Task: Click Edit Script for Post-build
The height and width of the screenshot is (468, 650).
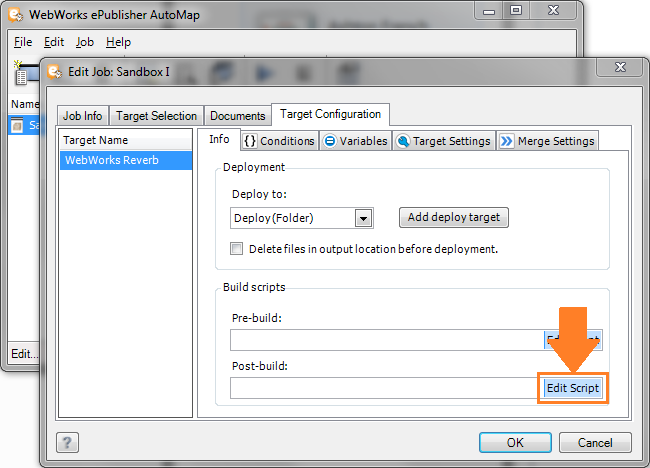Action: [571, 388]
